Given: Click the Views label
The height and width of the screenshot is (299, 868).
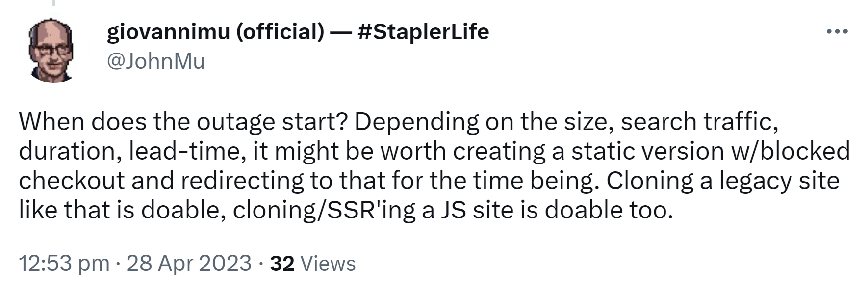Looking at the screenshot, I should pos(328,264).
